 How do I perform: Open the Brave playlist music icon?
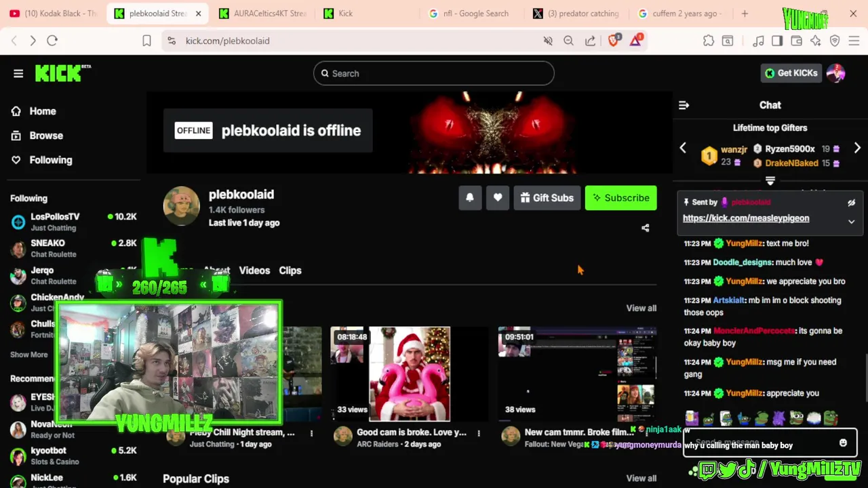[x=759, y=41]
